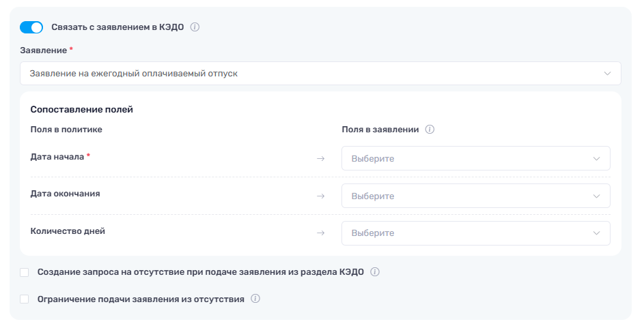The image size is (644, 326).
Task: Expand the "Дата окончания" field mapping dropdown
Action: (475, 196)
